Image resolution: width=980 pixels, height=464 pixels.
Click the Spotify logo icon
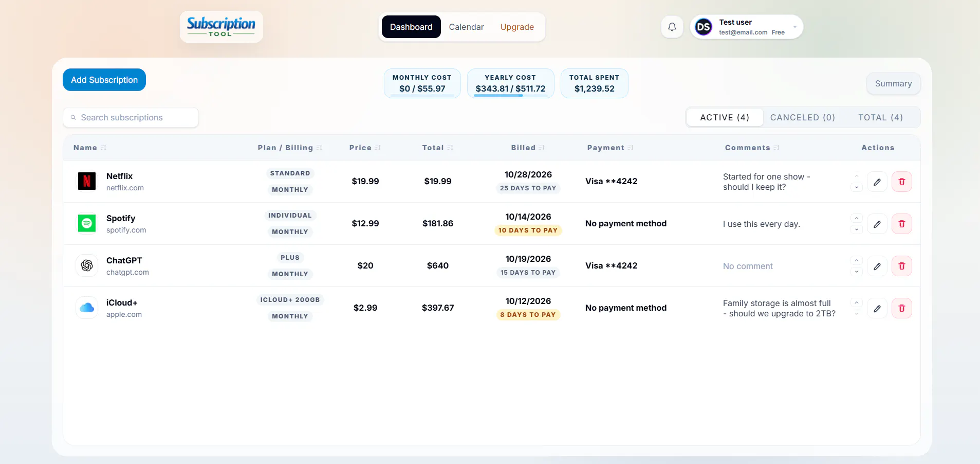tap(87, 223)
